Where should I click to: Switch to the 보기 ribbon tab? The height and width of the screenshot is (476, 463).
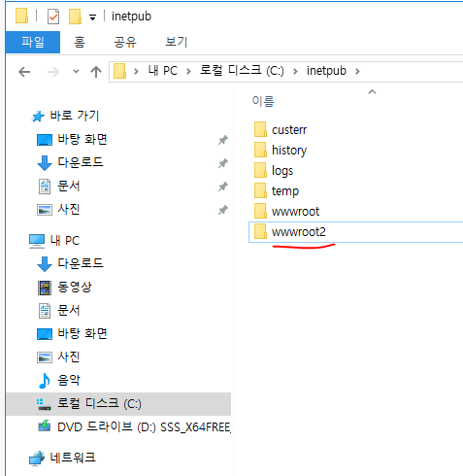pos(177,42)
